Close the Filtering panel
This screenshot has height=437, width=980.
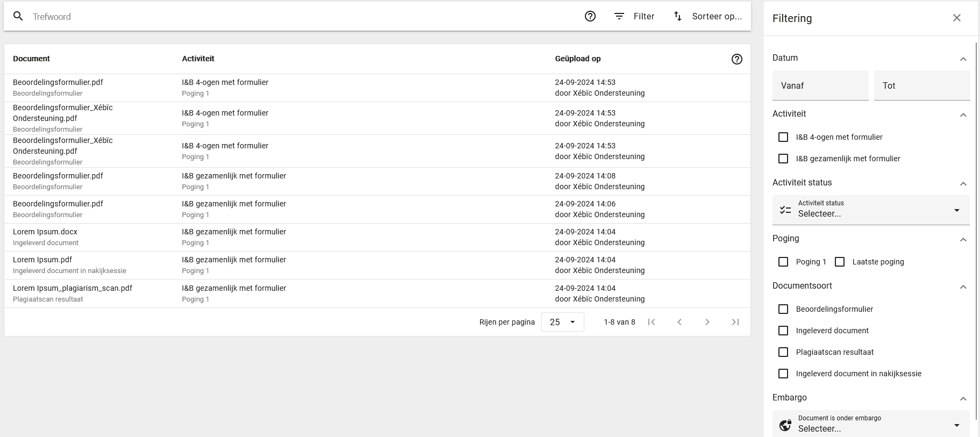tap(957, 18)
